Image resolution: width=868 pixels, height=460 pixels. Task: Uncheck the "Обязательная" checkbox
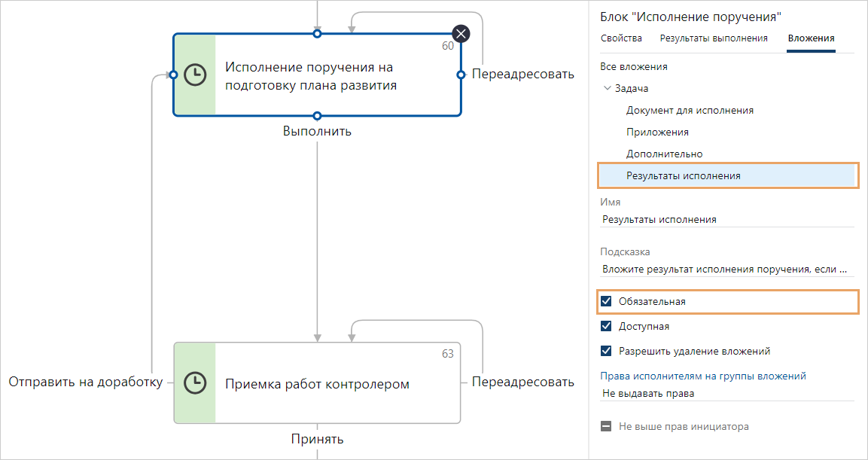[606, 302]
